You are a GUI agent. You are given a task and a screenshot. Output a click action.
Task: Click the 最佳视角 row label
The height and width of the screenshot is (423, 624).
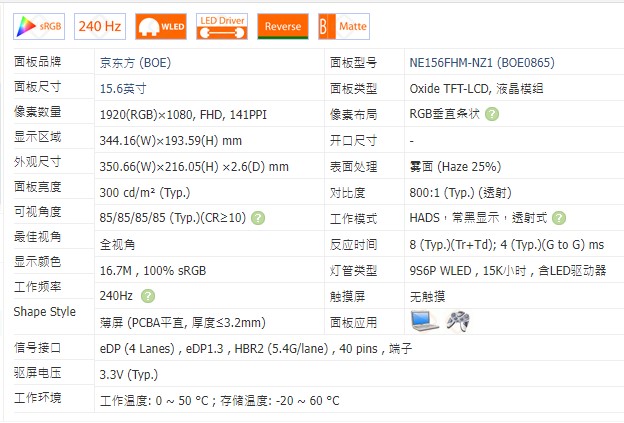(x=37, y=236)
